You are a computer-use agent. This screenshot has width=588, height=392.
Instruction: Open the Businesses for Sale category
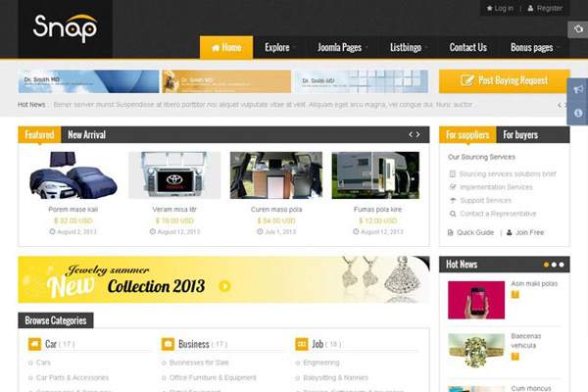point(199,363)
